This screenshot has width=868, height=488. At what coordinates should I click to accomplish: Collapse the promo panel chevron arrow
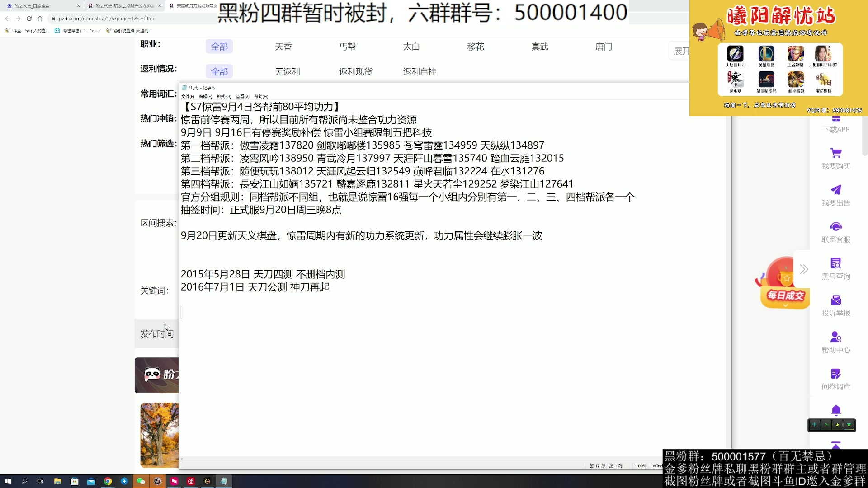804,269
